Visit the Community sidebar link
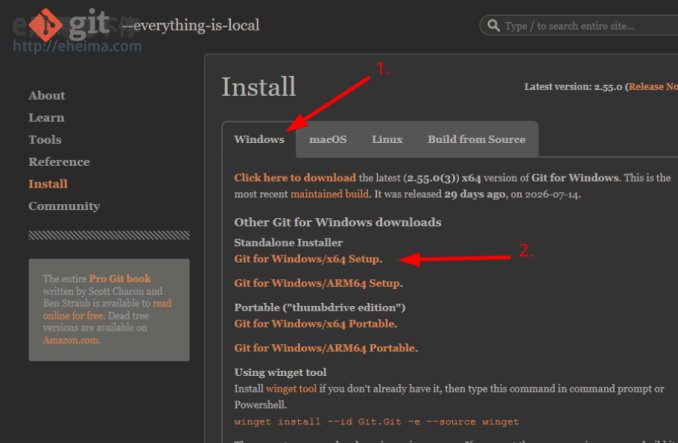The height and width of the screenshot is (443, 678). pyautogui.click(x=64, y=206)
